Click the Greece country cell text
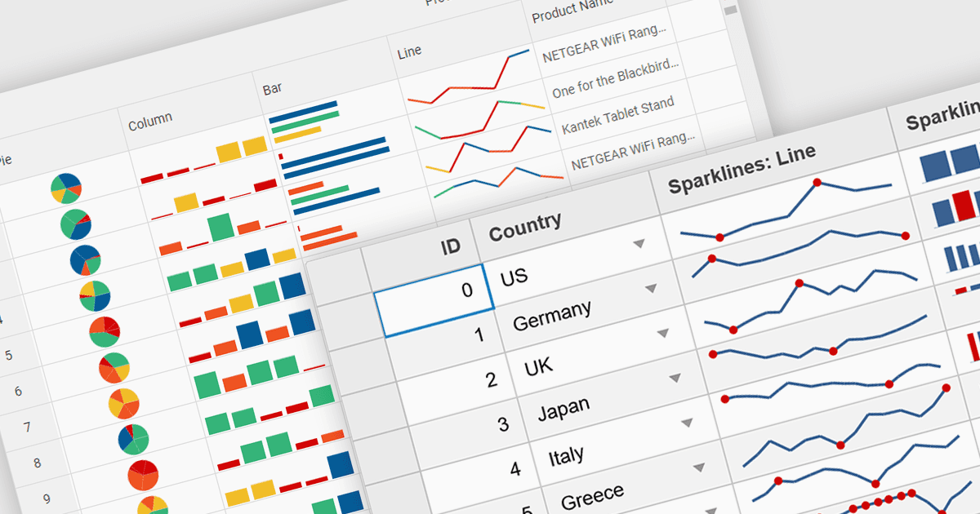980x514 pixels. [x=593, y=494]
